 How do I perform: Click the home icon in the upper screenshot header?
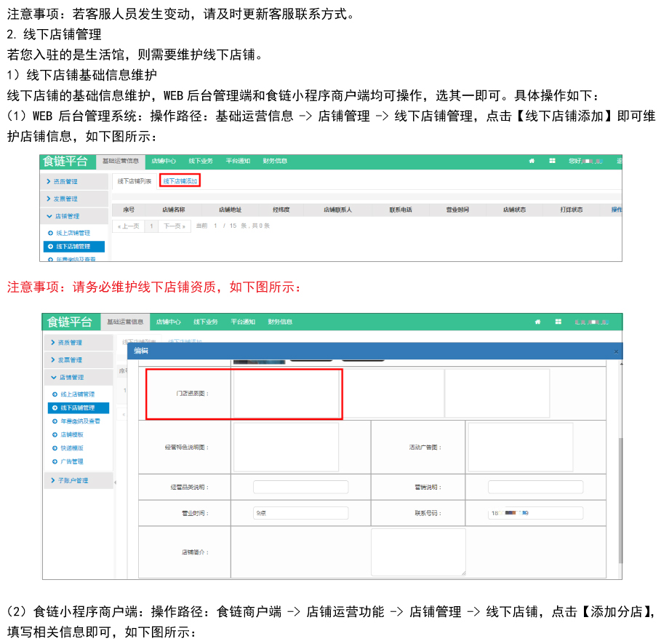532,161
